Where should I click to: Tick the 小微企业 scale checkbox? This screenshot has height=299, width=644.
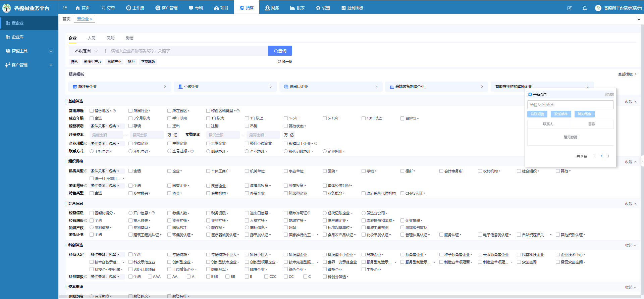(x=130, y=143)
